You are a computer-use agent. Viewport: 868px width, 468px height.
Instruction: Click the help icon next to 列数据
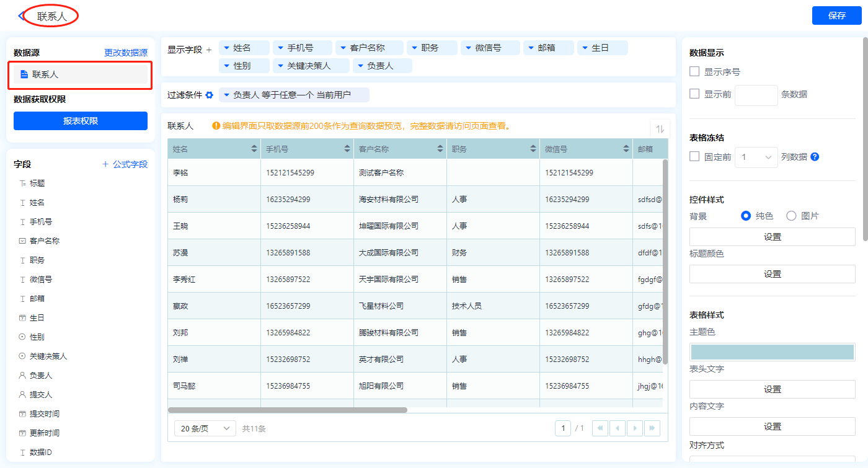(x=815, y=157)
